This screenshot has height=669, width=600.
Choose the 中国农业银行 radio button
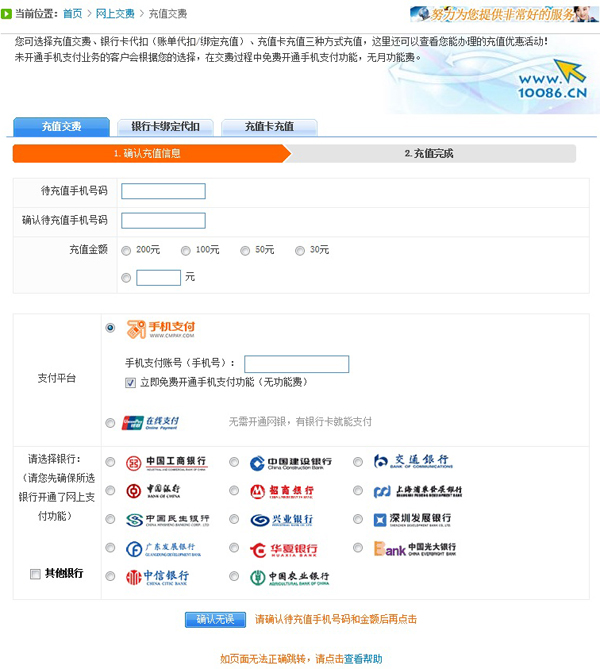click(x=234, y=576)
